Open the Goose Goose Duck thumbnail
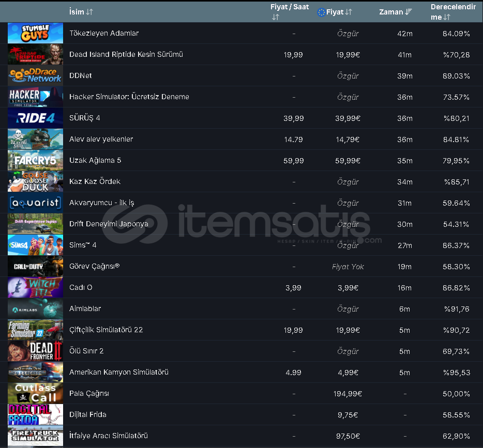483x448 pixels. pos(36,181)
